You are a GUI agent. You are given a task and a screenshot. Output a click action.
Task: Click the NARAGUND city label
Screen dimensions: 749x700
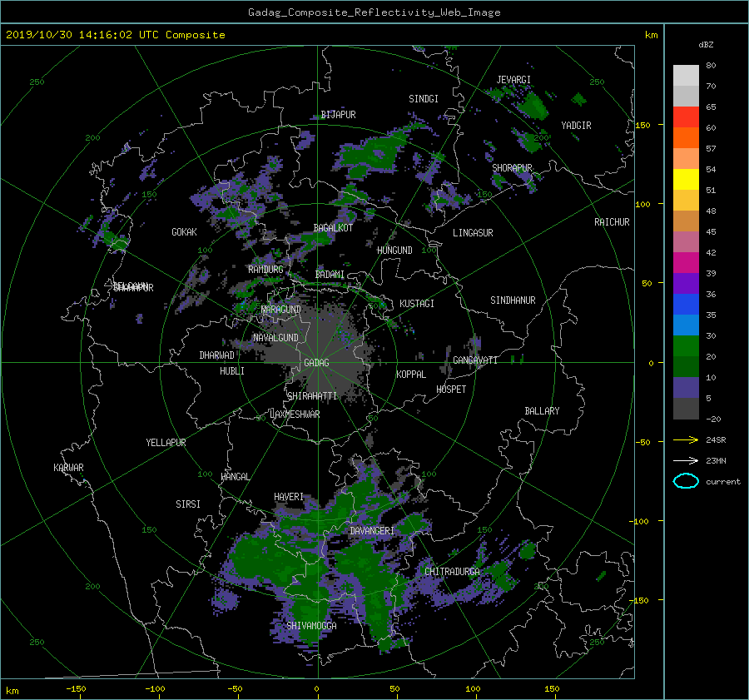[x=281, y=310]
